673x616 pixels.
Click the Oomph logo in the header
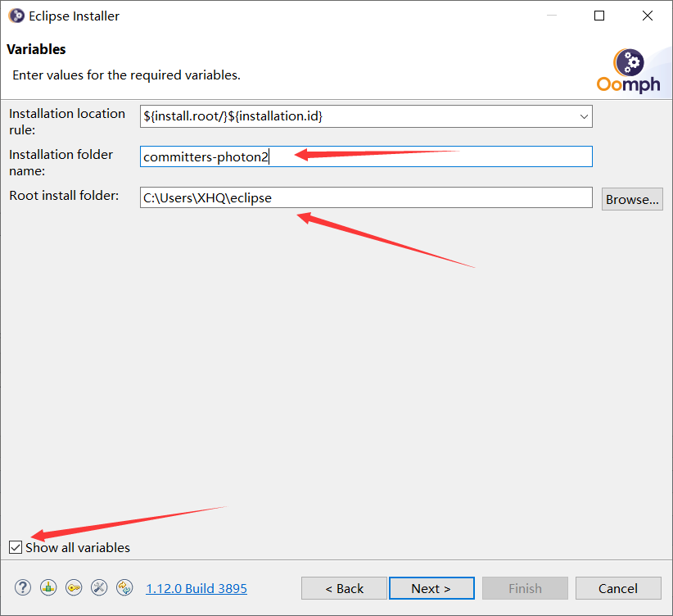pos(628,71)
